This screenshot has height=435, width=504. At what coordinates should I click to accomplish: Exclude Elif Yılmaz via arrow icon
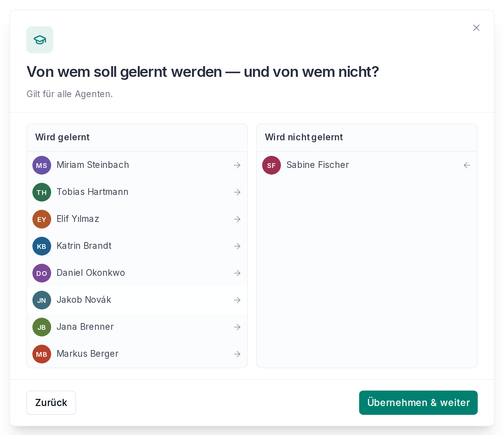(237, 219)
